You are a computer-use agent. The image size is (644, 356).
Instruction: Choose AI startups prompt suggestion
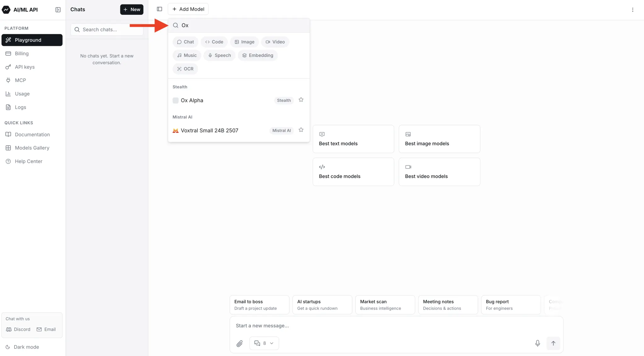[322, 305]
